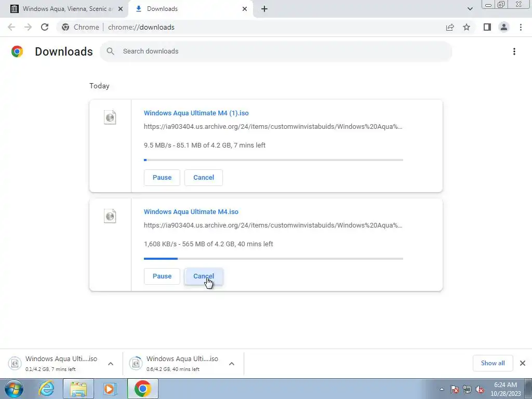This screenshot has width=532, height=399.
Task: Open Action Center flag icon
Action: [x=455, y=389]
